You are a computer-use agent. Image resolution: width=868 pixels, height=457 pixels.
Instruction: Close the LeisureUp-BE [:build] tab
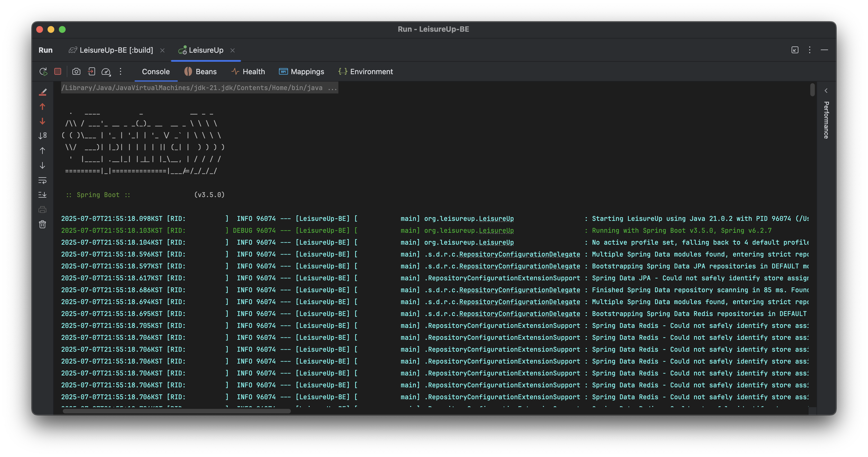(162, 50)
